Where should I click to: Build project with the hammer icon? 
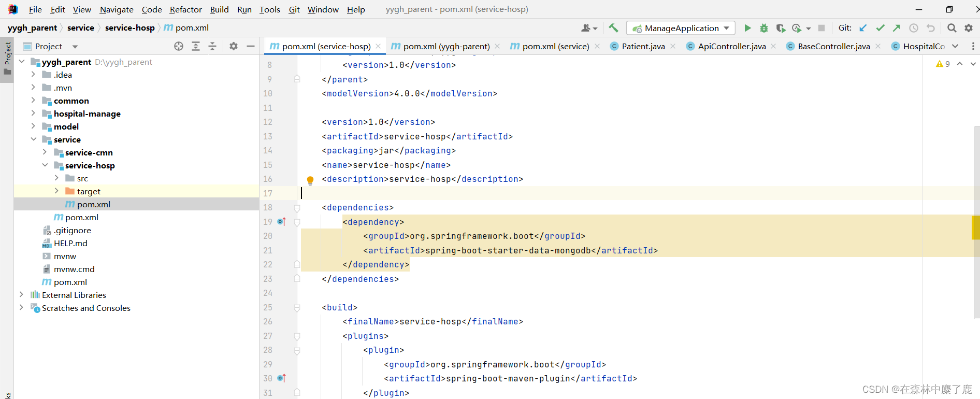tap(614, 28)
